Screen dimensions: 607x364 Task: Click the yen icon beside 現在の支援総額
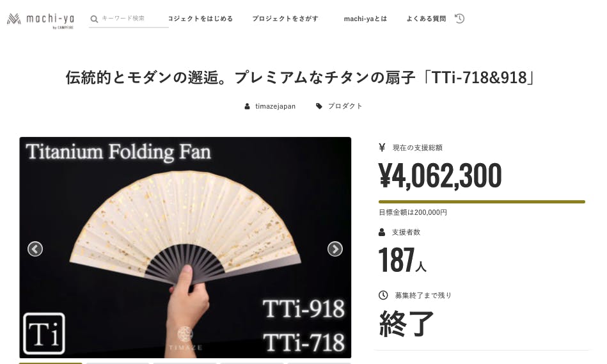pyautogui.click(x=382, y=147)
